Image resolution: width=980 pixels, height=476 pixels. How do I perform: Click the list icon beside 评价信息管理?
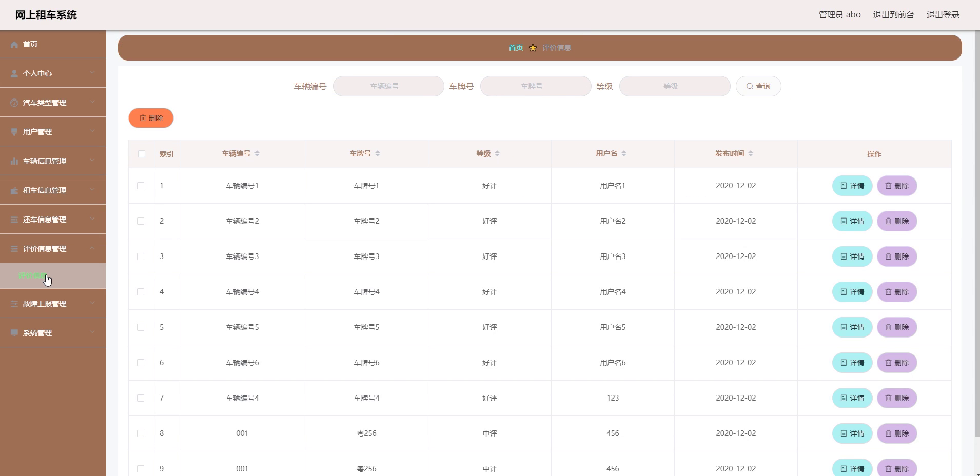pos(14,249)
